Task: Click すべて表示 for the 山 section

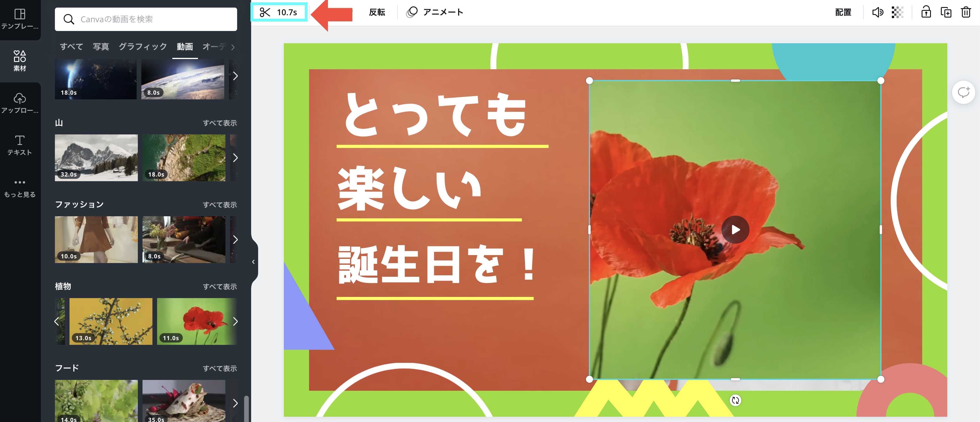Action: click(x=220, y=123)
